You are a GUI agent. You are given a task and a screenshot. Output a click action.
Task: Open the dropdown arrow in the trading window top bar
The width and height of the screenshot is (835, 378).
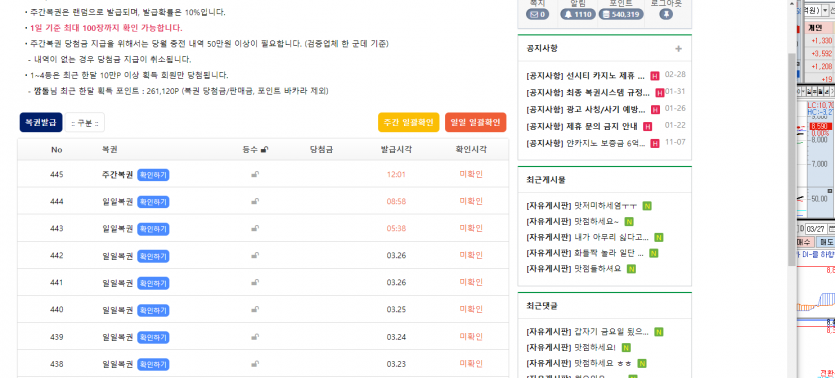[x=825, y=10]
